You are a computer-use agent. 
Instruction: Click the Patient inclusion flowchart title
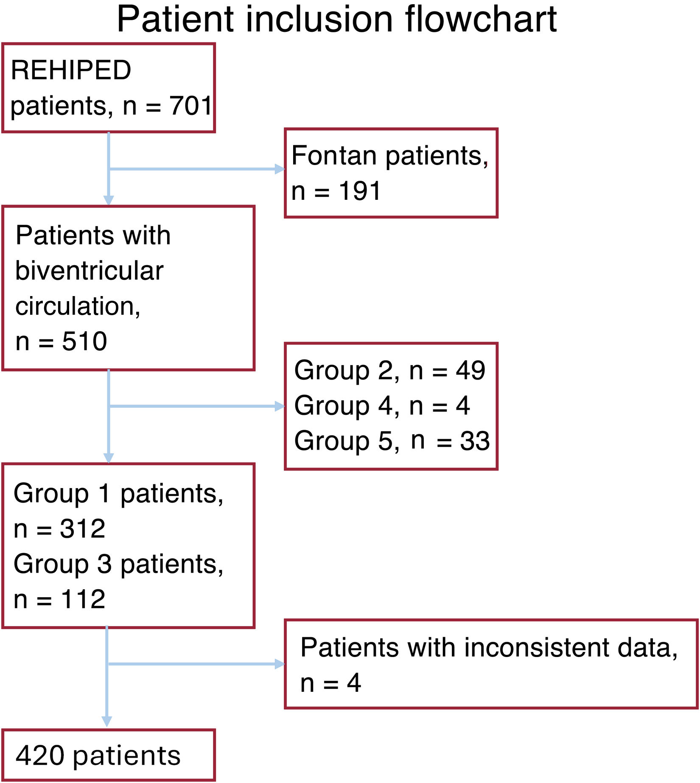pyautogui.click(x=336, y=20)
